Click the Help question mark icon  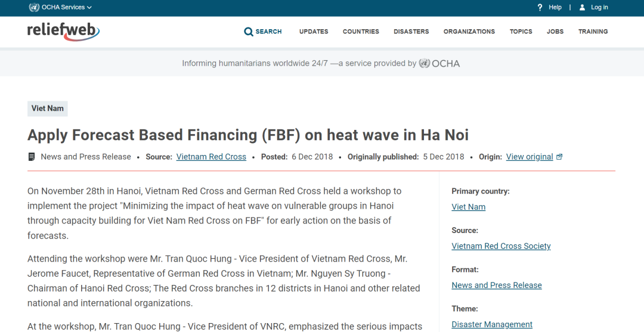(x=540, y=7)
